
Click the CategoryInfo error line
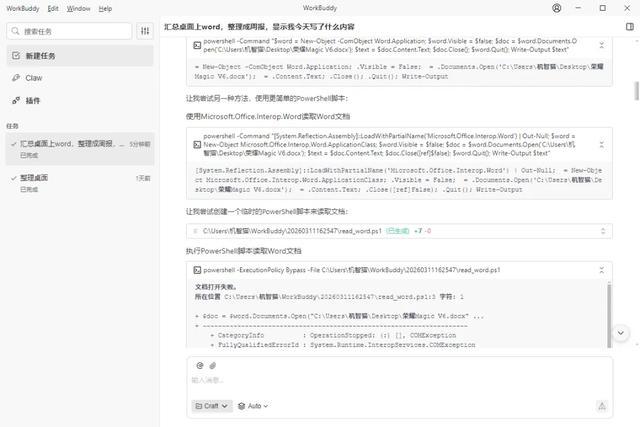tap(333, 335)
